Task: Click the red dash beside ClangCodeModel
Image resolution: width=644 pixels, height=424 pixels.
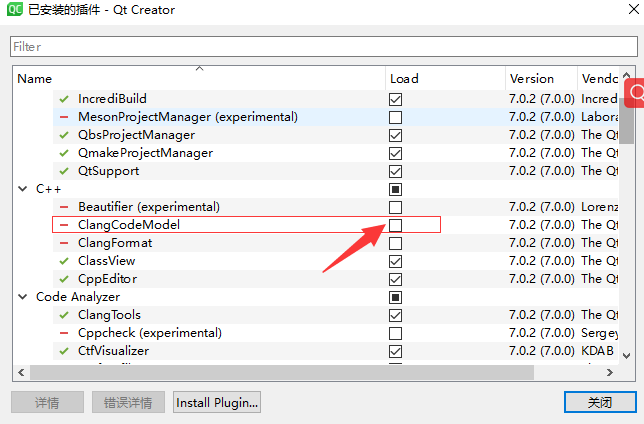Action: pos(64,225)
